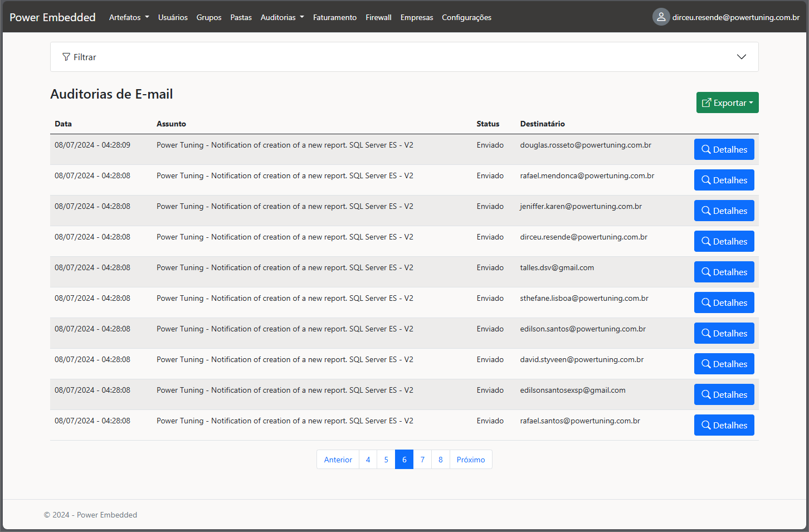The height and width of the screenshot is (532, 809).
Task: Open details for douglas.rosseto email
Action: 724,149
